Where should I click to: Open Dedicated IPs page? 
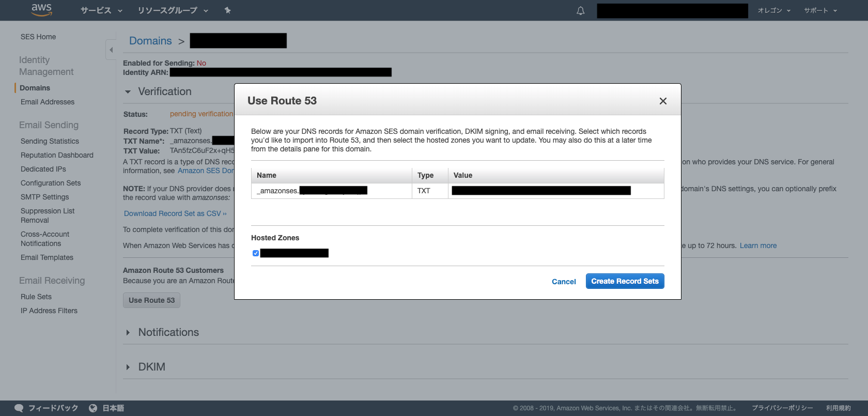pos(43,169)
